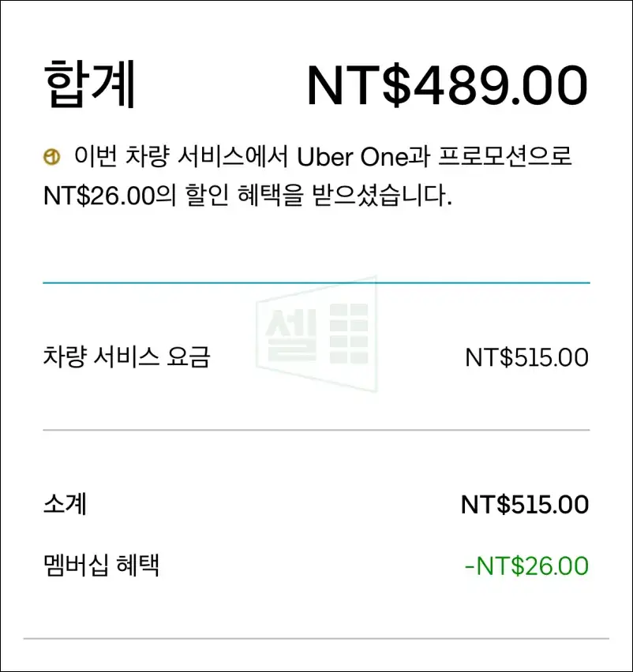Viewport: 633px width, 672px height.
Task: Click the phrase 할인 혜택을
Action: click(245, 196)
